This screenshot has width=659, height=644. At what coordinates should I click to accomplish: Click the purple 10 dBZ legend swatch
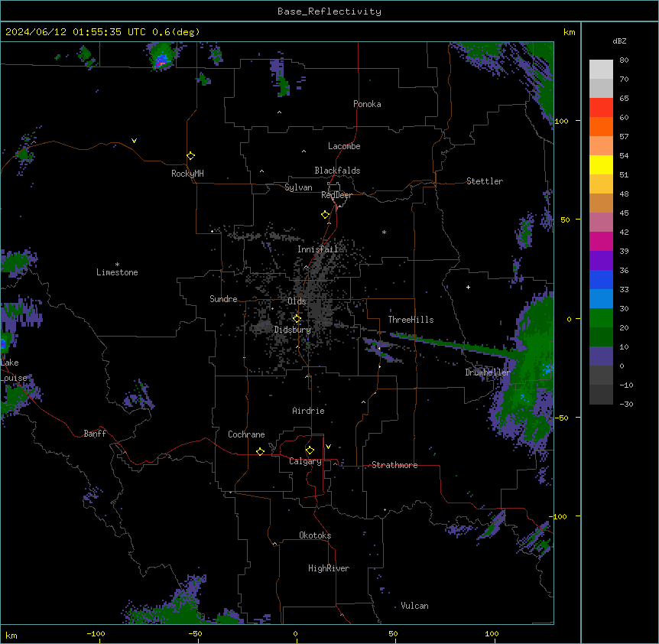[601, 356]
